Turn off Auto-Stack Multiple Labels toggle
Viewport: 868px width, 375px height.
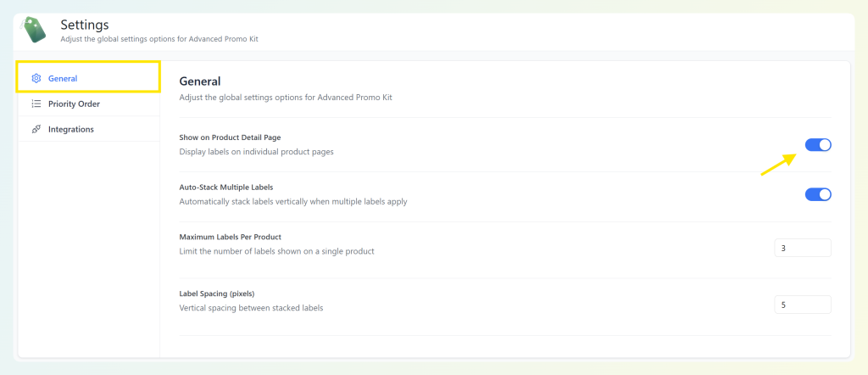pos(818,194)
